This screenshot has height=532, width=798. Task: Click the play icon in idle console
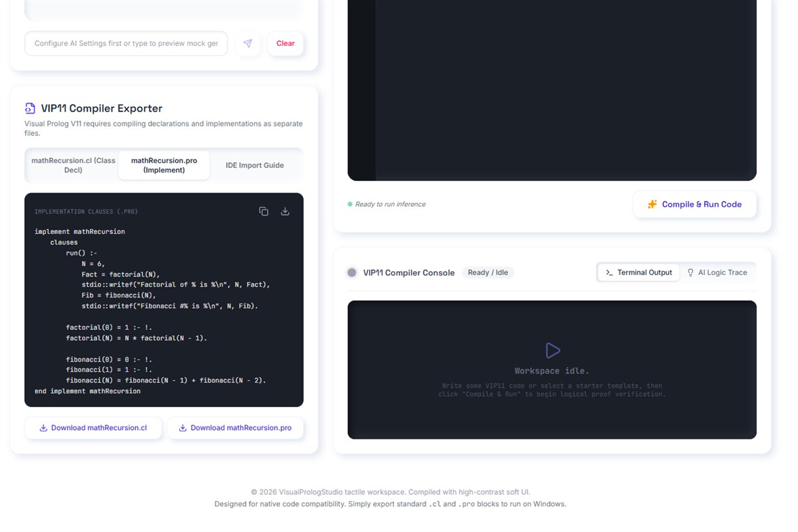coord(553,350)
